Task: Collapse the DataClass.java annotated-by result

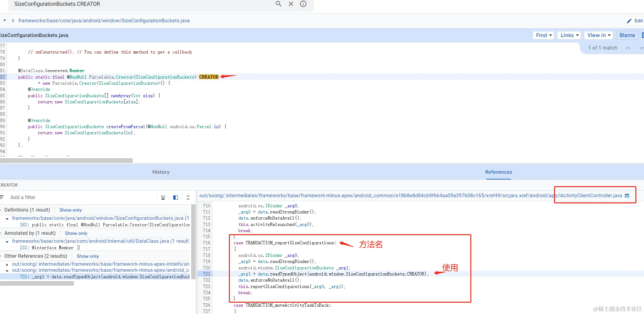Action: point(7,242)
